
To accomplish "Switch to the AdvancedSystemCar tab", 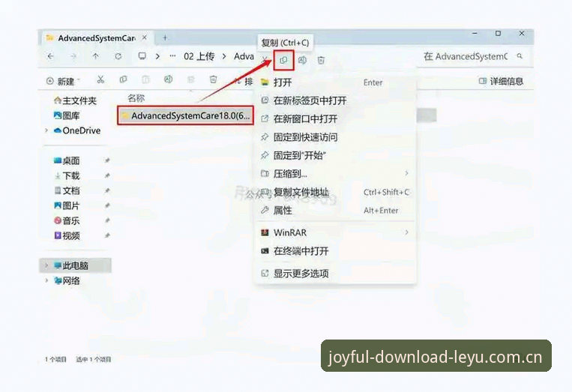I will 97,38.
